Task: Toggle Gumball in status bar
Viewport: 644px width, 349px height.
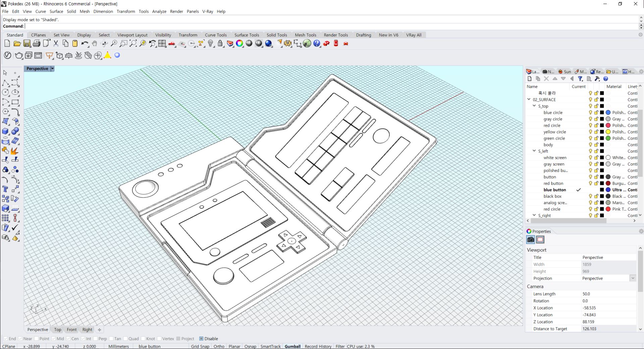Action: (x=292, y=346)
